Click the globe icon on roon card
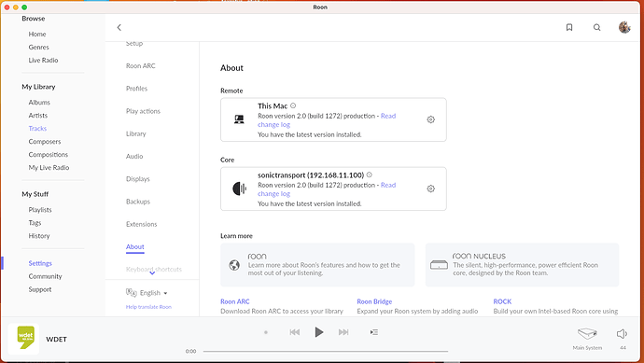Image resolution: width=644 pixels, height=363 pixels. tap(234, 265)
